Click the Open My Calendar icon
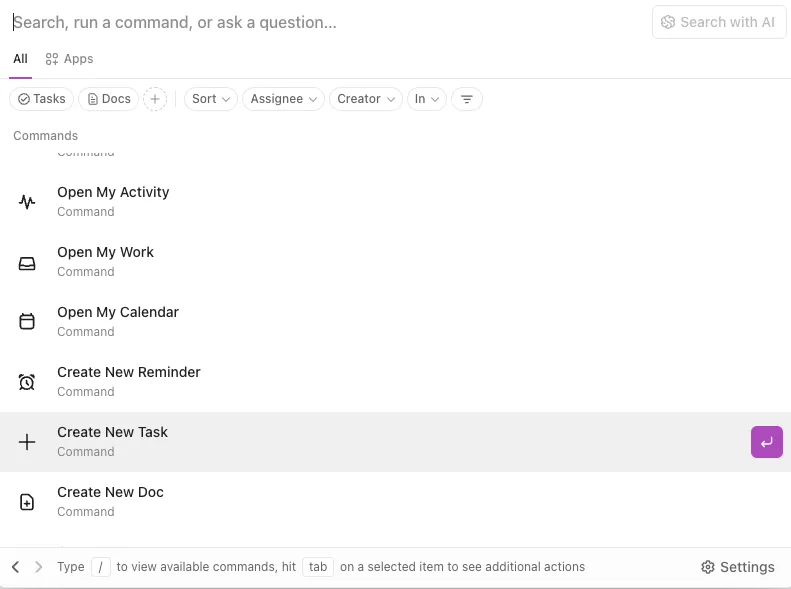The image size is (791, 589). coord(27,321)
